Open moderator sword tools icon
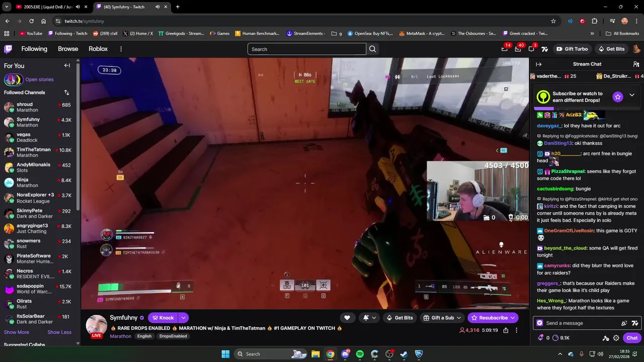The width and height of the screenshot is (644, 362). coord(606,338)
